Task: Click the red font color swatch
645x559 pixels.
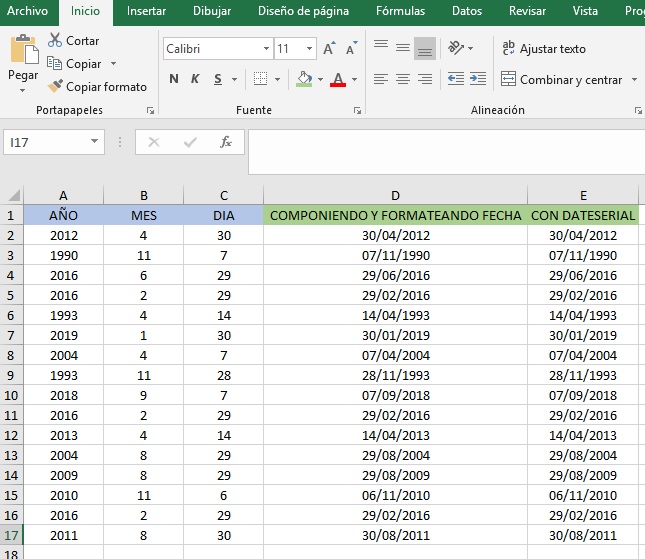Action: click(337, 80)
